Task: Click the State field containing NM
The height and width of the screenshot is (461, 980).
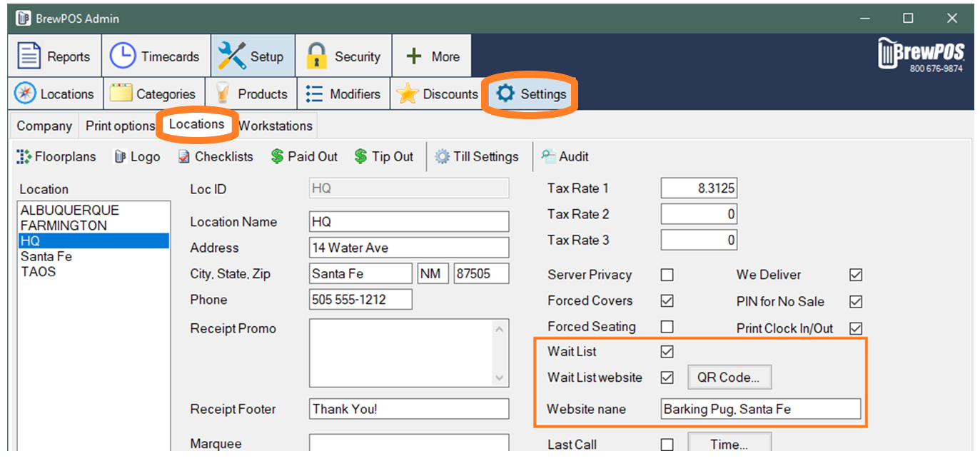Action: click(x=433, y=274)
